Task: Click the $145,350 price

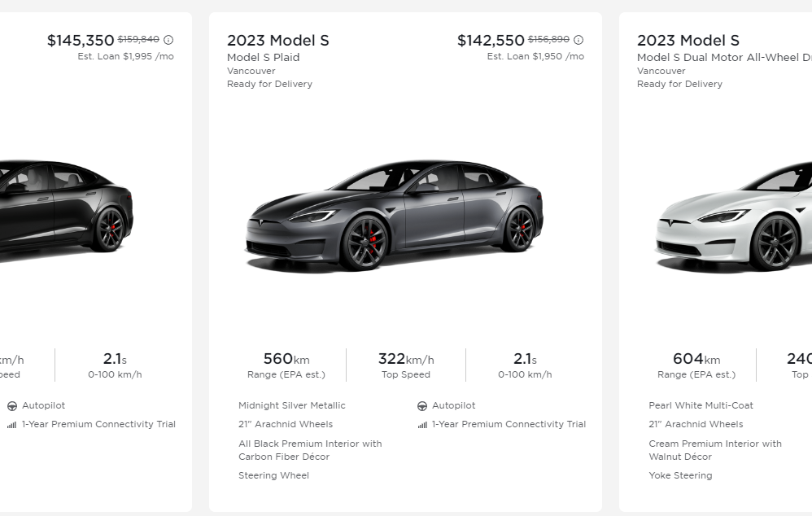Action: click(81, 41)
